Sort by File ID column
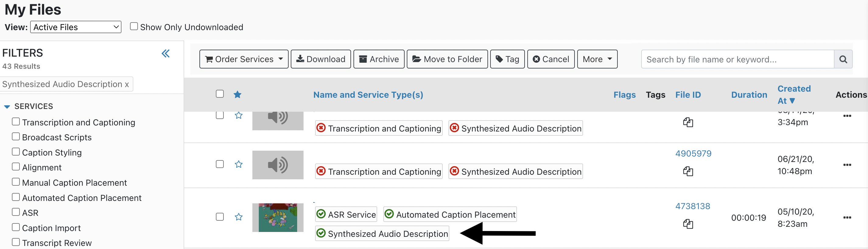868x249 pixels. pyautogui.click(x=688, y=95)
